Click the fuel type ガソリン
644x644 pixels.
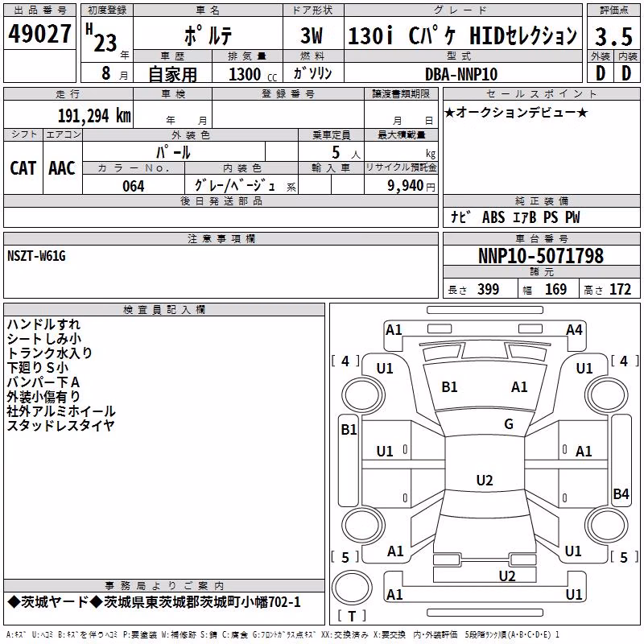(312, 73)
